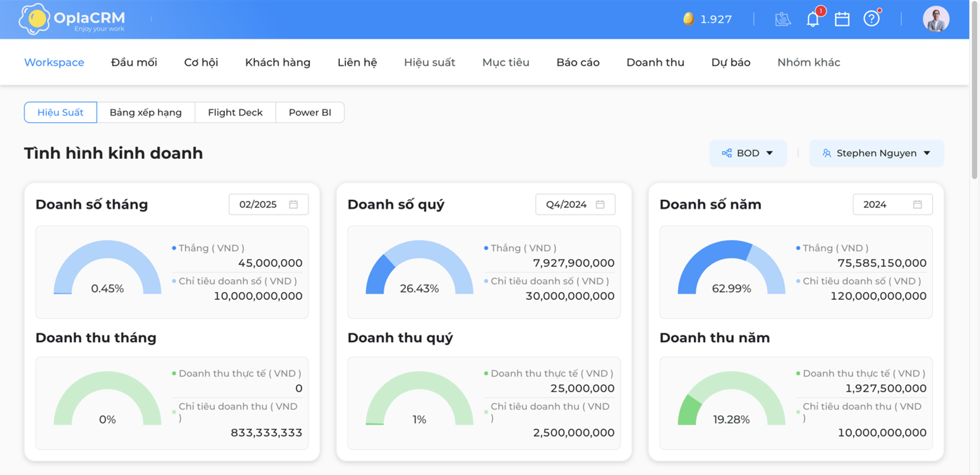The image size is (980, 475).
Task: Open the task list icon in header
Action: [783, 19]
